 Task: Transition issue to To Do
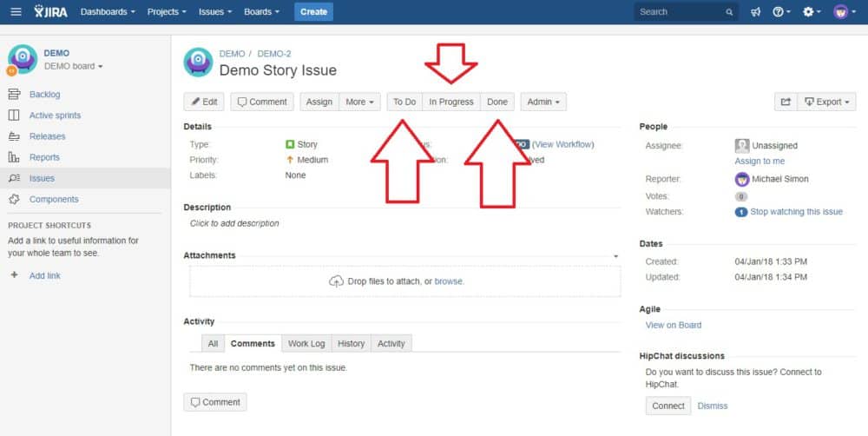[x=404, y=102]
